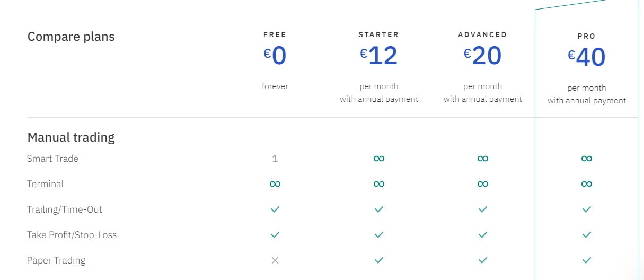
Task: Click the Advanced plan Terminal infinity icon
Action: pos(482,184)
